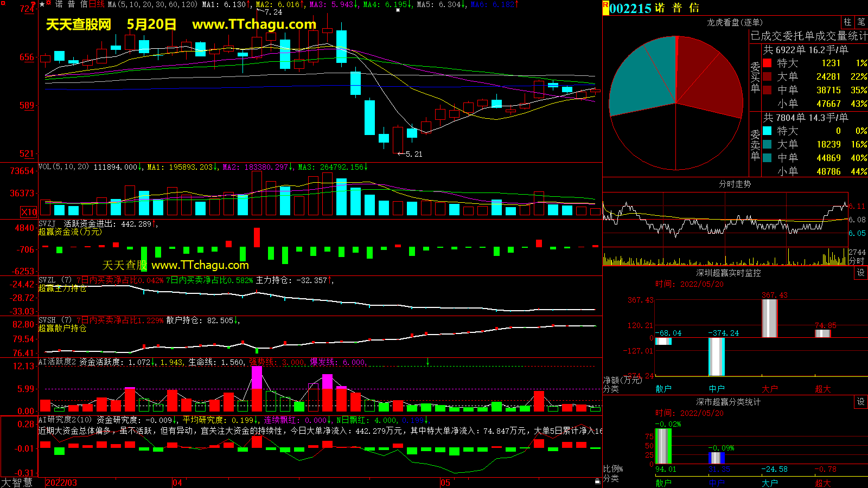The width and height of the screenshot is (868, 488).
Task: Select the 龙虎看盘(逐单) panel title
Action: click(x=735, y=22)
